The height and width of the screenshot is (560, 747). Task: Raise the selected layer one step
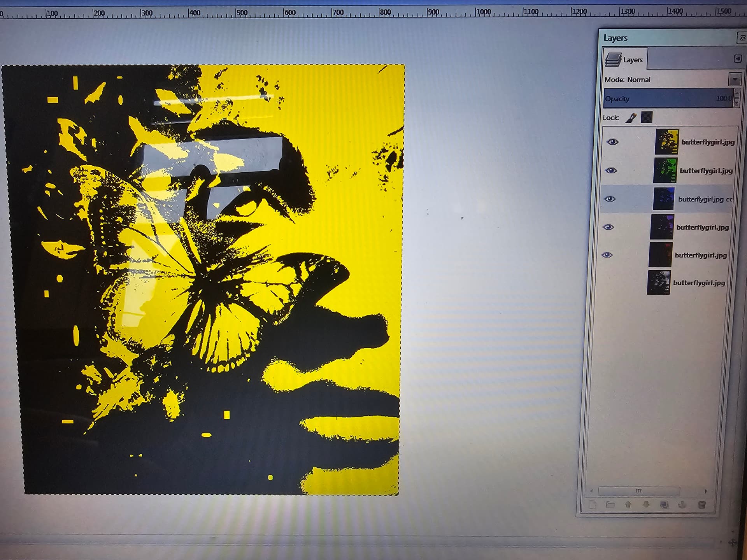628,505
